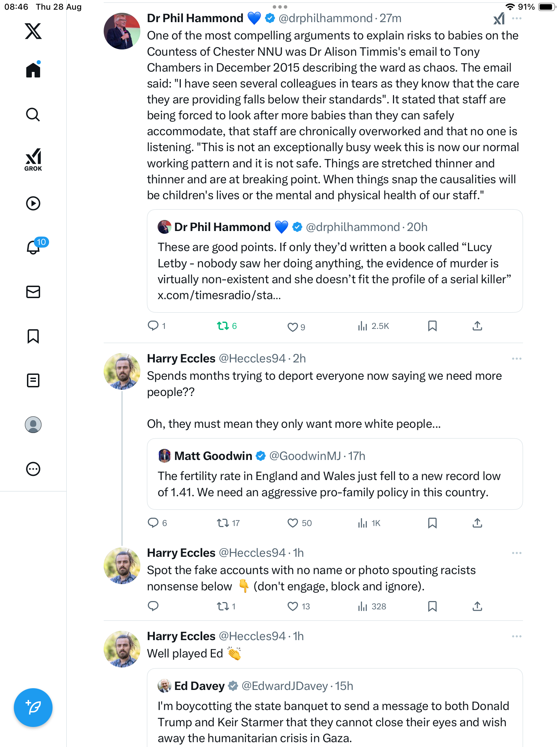560x747 pixels.
Task: Open the Bookmarks page in sidebar
Action: 33,336
